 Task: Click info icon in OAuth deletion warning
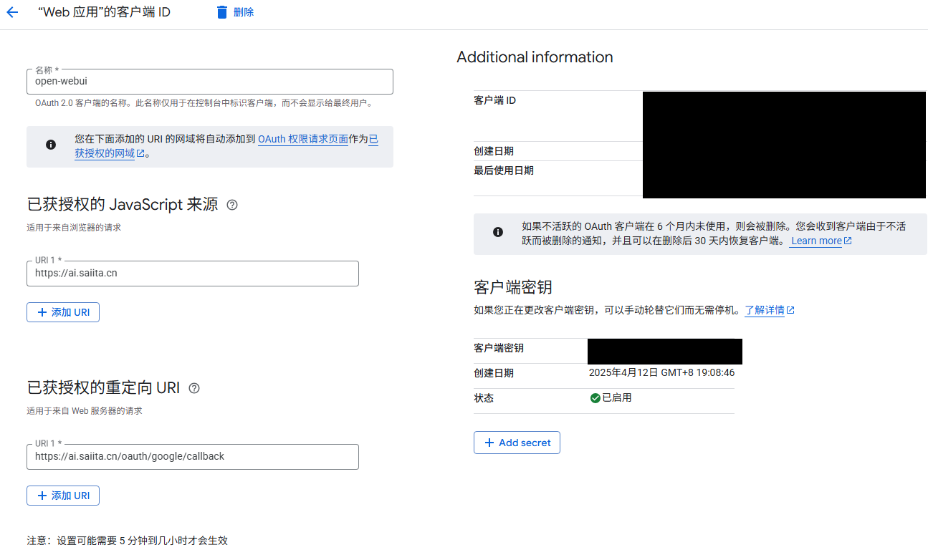pyautogui.click(x=498, y=231)
